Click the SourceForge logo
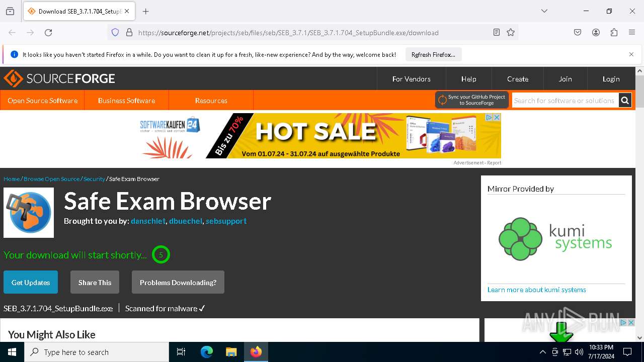The width and height of the screenshot is (644, 362). (59, 78)
